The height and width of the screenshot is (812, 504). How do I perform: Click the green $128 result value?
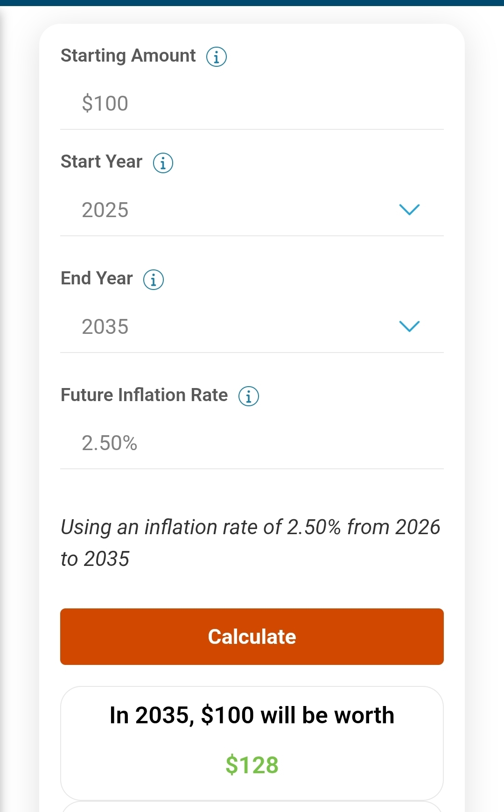tap(252, 765)
